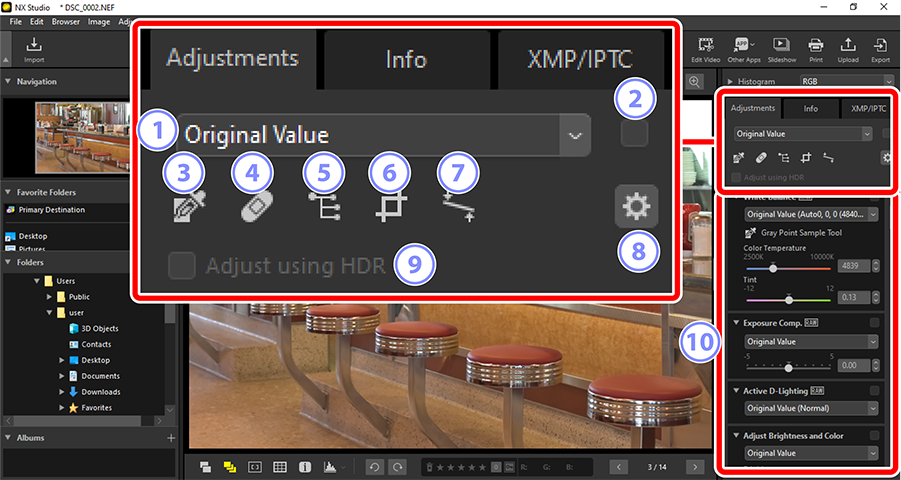Rotate image counterclockwise in bottom toolbar
This screenshot has height=480, width=901.
(374, 467)
